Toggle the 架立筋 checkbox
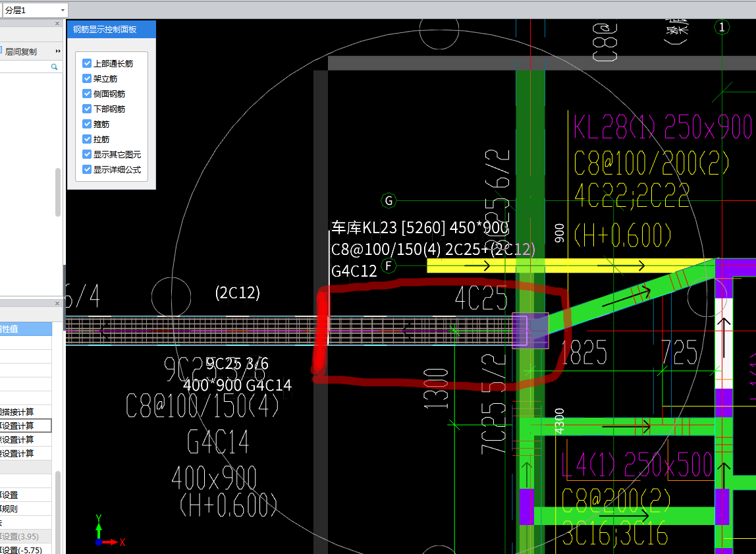 click(87, 78)
